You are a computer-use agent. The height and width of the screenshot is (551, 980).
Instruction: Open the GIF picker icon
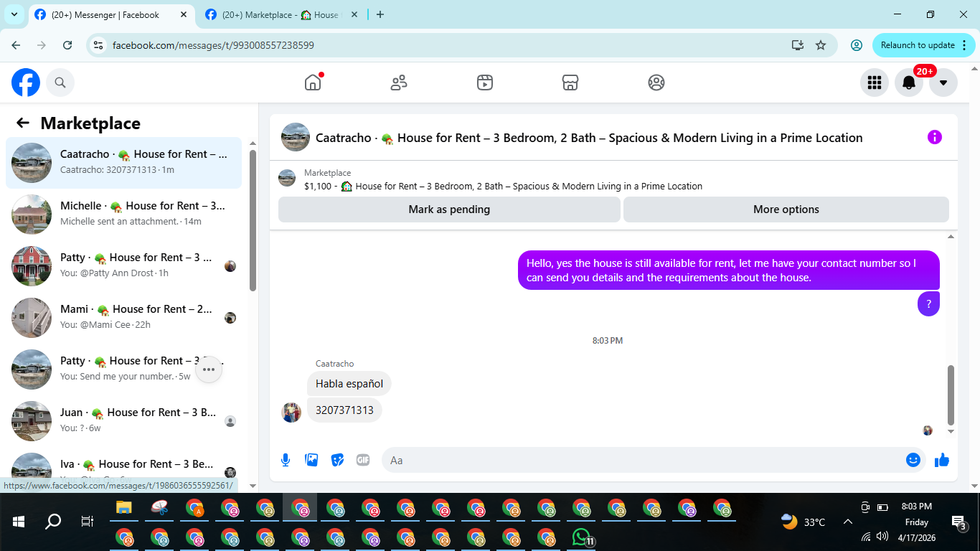[363, 460]
